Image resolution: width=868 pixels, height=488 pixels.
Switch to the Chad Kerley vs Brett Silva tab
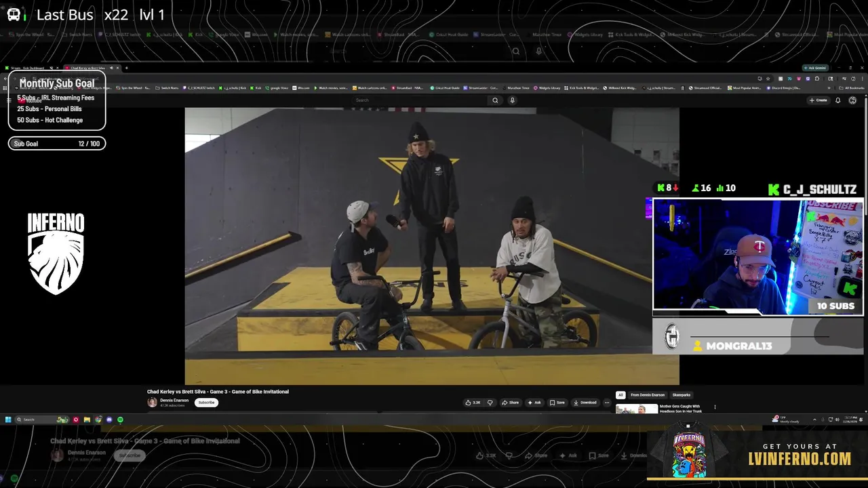[x=92, y=68]
